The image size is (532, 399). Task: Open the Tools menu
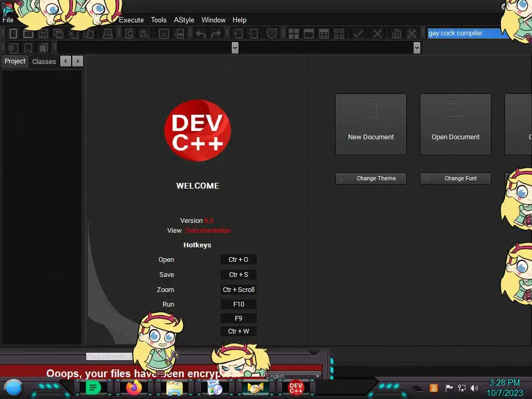pyautogui.click(x=159, y=20)
